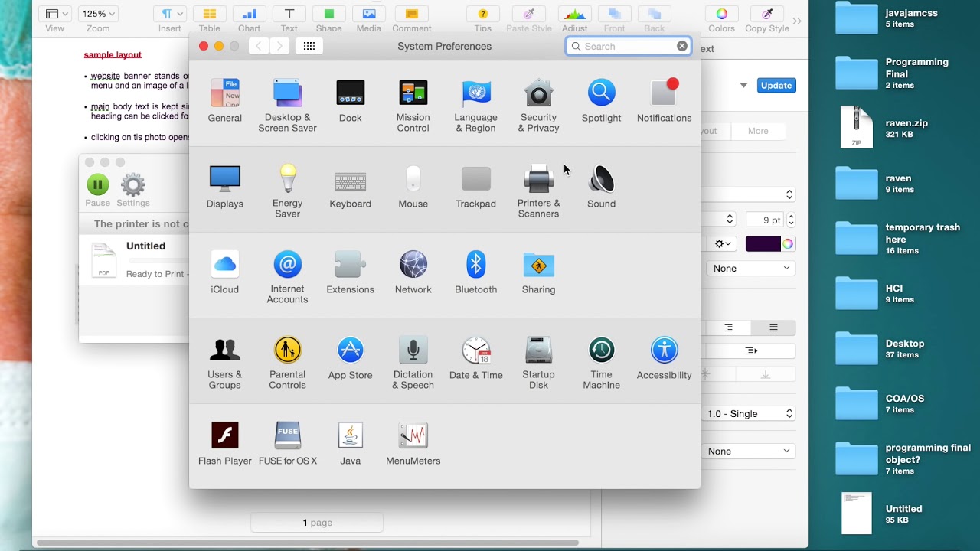Click the System Preferences search field
The width and height of the screenshot is (980, 551).
pyautogui.click(x=628, y=46)
